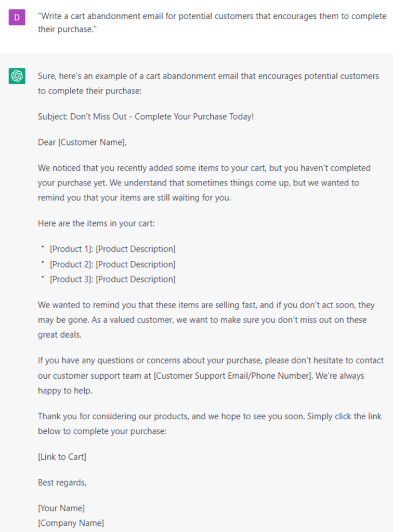This screenshot has height=532, width=393.
Task: Click the [Your Name] placeholder
Action: pos(61,508)
